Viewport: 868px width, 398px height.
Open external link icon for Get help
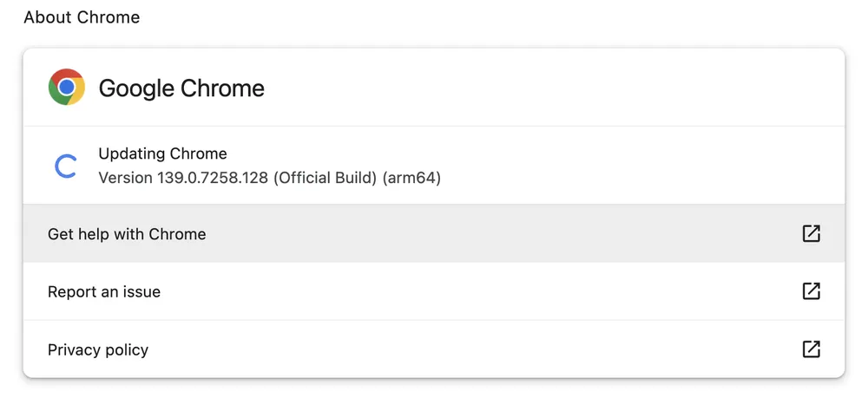[811, 233]
